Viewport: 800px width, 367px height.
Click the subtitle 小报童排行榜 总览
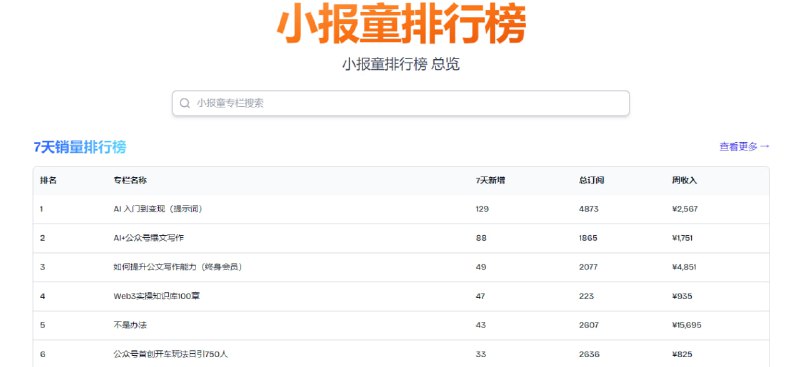401,64
